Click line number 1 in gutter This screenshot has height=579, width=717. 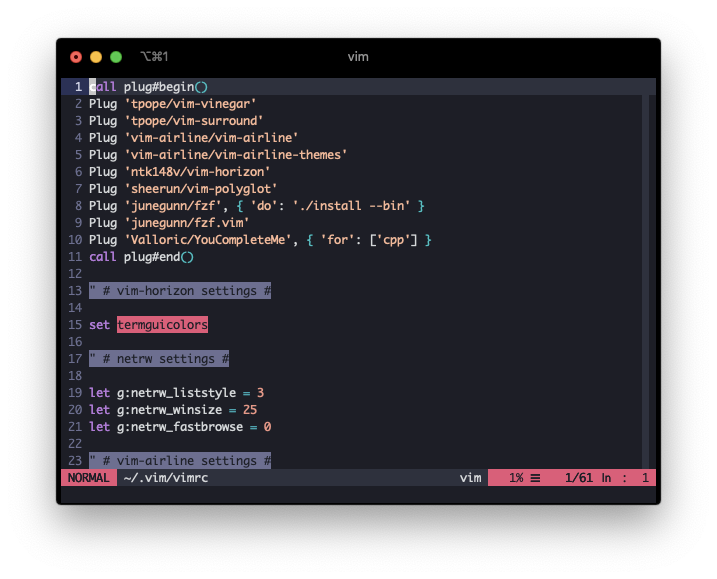pyautogui.click(x=79, y=86)
